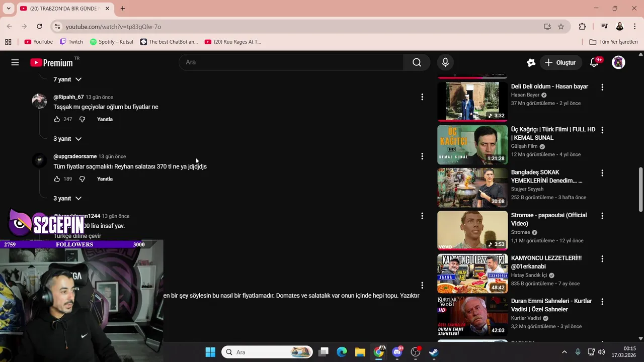Open the @Ripahh_67 channel link
This screenshot has width=644, height=362.
(68, 97)
